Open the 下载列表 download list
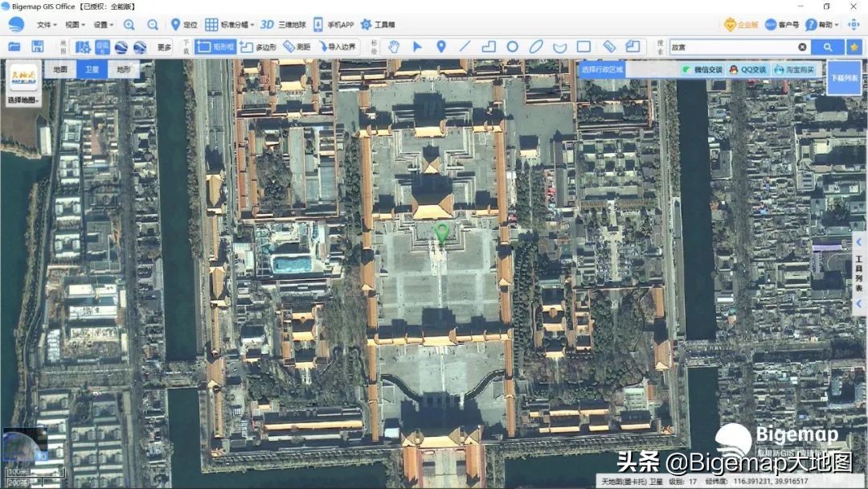The width and height of the screenshot is (868, 489). [x=844, y=78]
